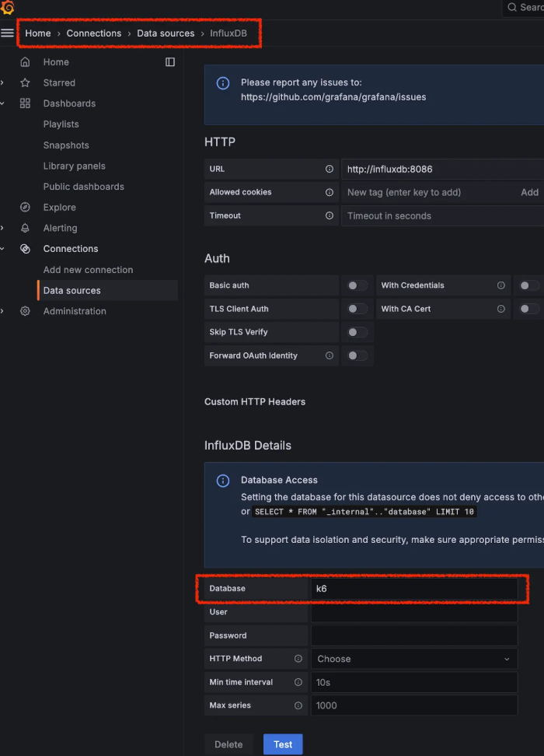
Task: Select Data sources in the sidebar
Action: click(x=71, y=291)
